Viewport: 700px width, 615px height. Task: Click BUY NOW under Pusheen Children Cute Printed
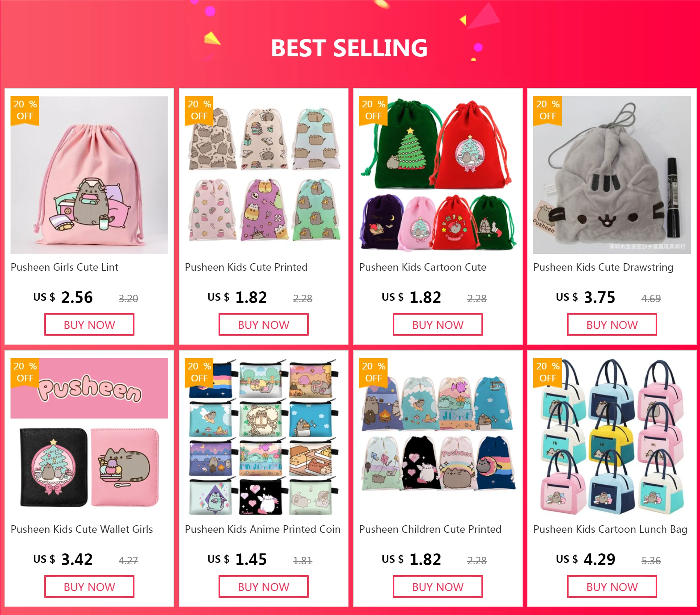[438, 587]
